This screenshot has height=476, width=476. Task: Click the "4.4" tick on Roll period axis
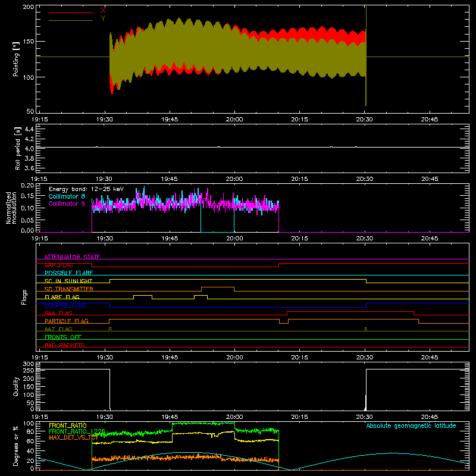pos(29,129)
